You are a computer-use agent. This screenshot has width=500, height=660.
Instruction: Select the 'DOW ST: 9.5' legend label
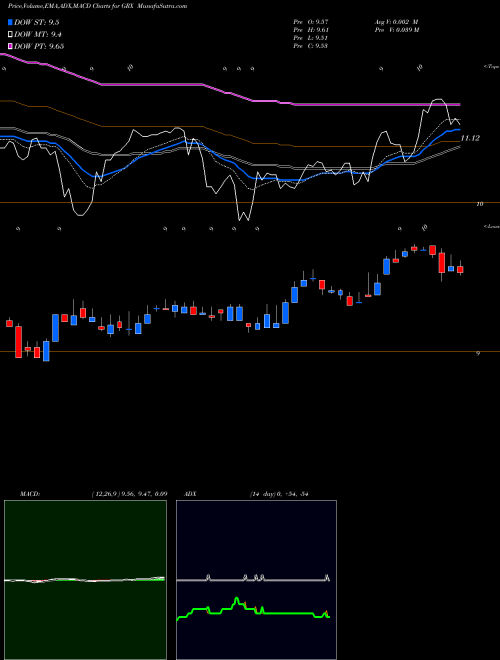36,23
